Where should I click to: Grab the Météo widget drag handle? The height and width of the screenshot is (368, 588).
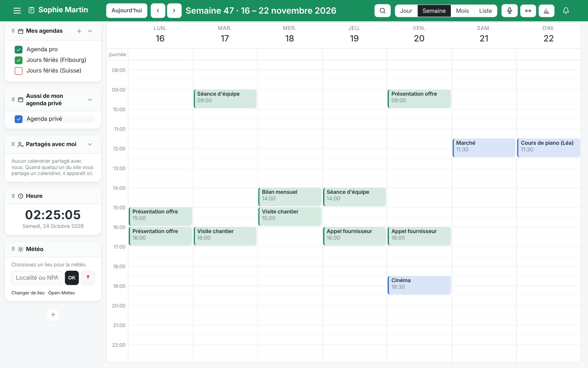coord(13,249)
